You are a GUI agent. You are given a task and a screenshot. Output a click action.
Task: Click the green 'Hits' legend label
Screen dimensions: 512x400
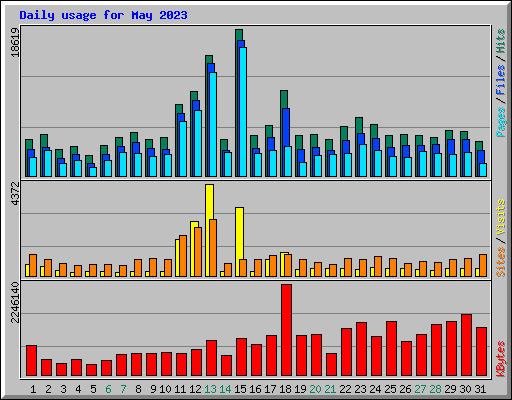coord(500,41)
